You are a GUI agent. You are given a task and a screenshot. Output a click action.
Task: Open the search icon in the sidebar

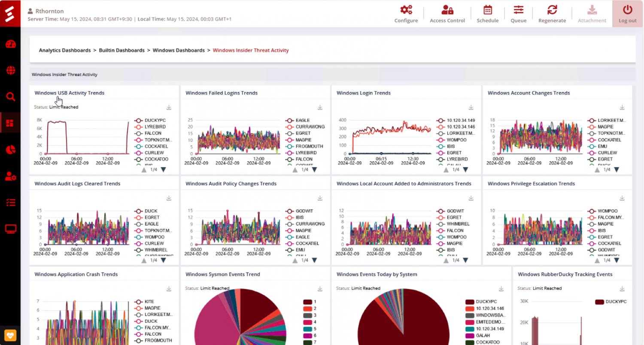(10, 97)
